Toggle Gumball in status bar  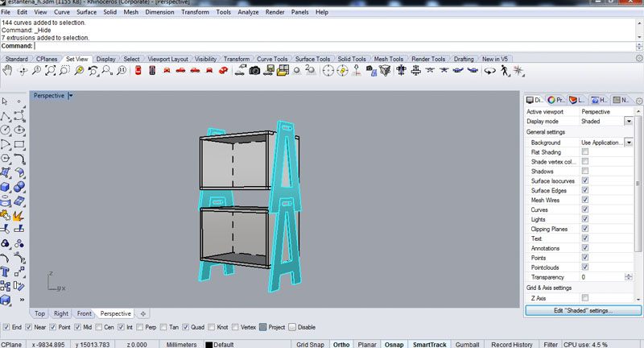click(468, 345)
